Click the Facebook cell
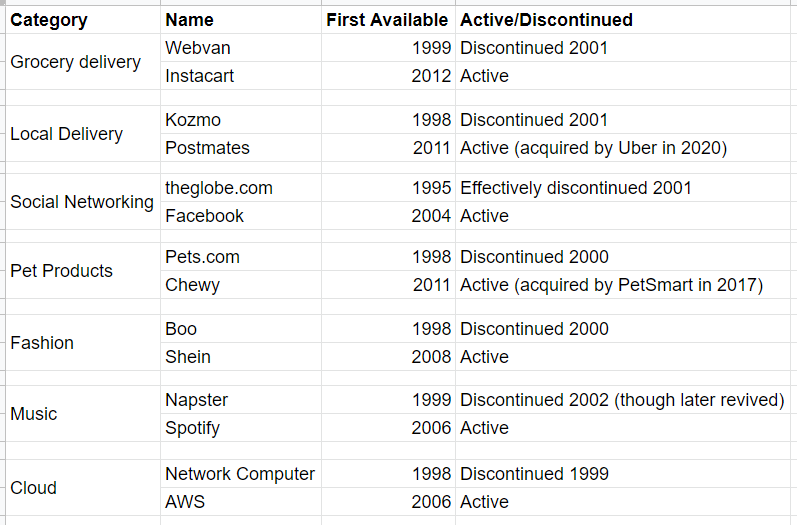The image size is (797, 525). 241,216
